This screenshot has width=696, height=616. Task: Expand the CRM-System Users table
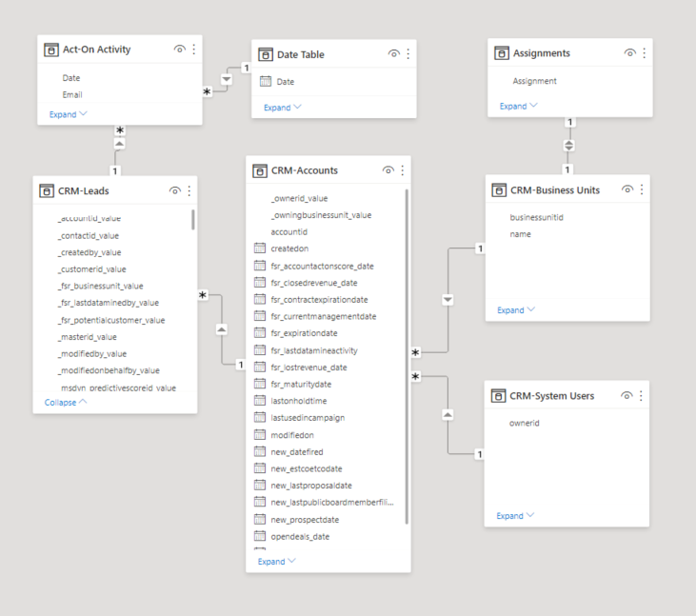pos(515,516)
